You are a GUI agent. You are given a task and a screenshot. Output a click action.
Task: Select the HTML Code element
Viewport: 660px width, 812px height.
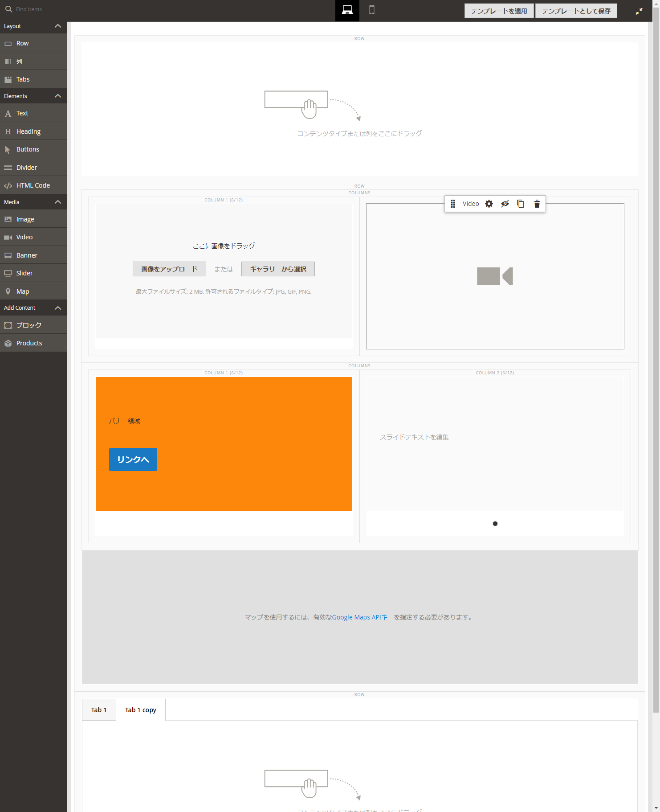(x=33, y=185)
